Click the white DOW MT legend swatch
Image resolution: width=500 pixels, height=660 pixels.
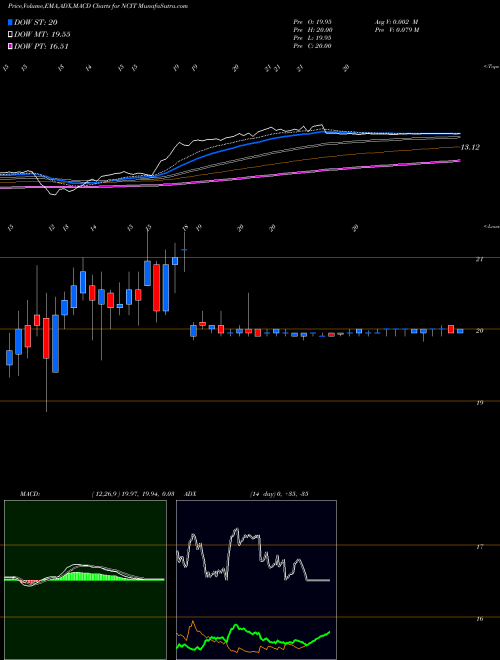pos(10,35)
